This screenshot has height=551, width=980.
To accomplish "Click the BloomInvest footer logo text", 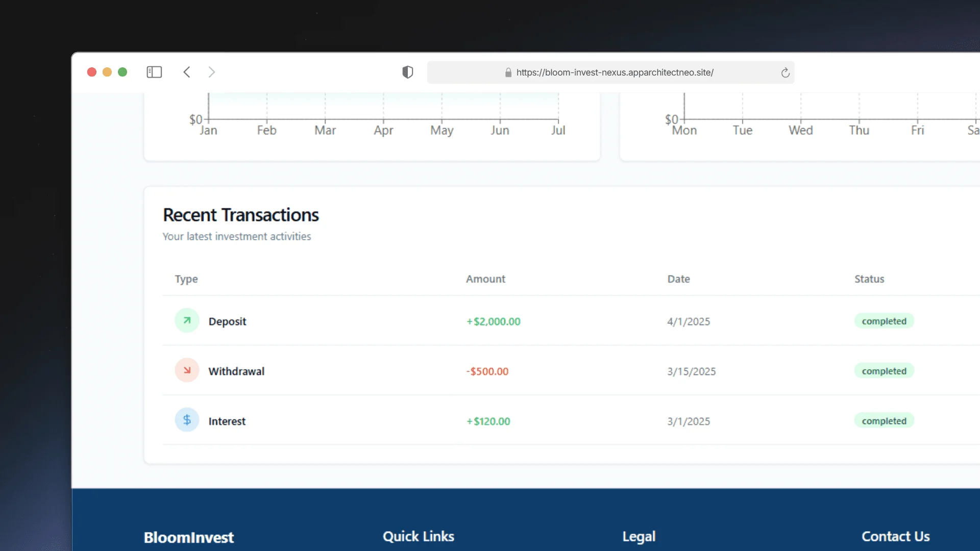I will point(188,537).
